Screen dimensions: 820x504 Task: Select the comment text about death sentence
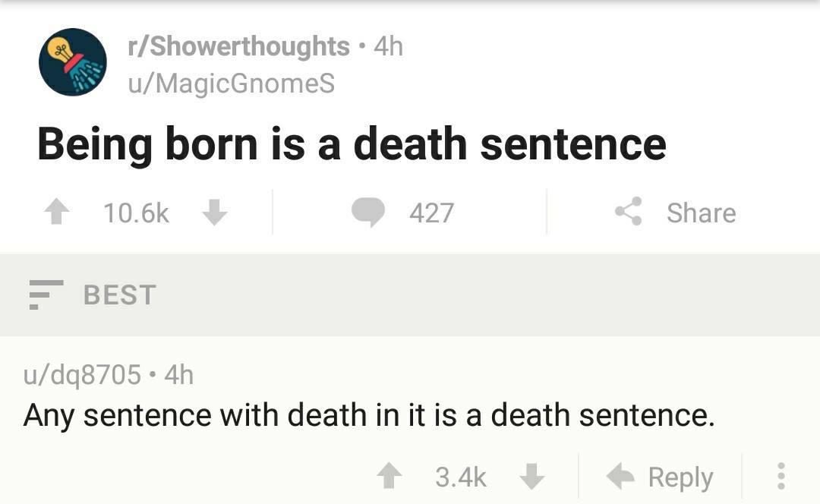tap(369, 416)
